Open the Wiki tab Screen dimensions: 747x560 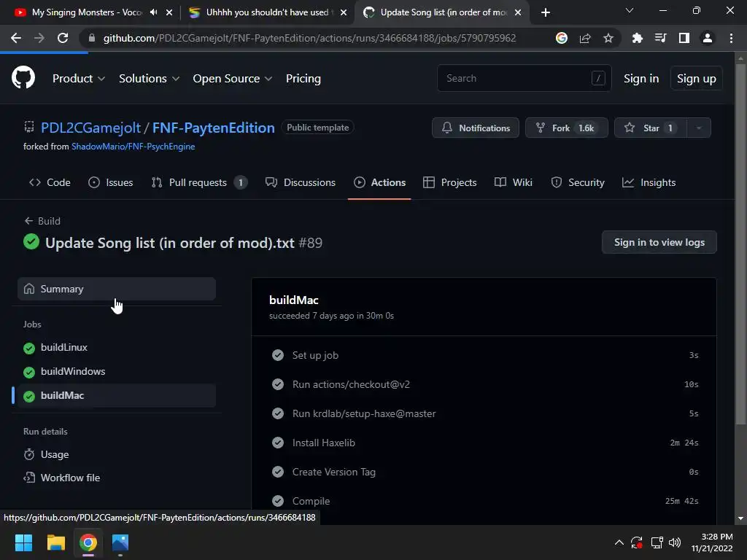tap(514, 182)
